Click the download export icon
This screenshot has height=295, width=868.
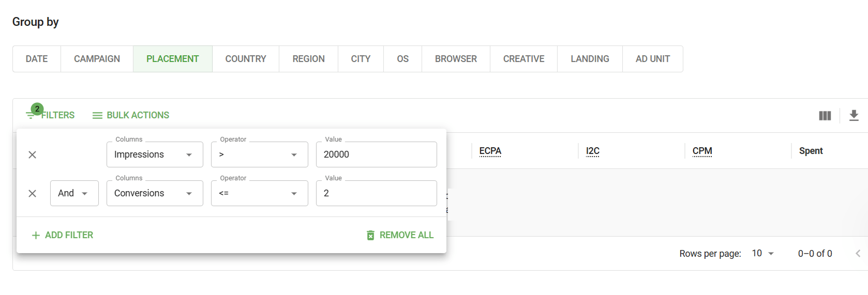854,116
